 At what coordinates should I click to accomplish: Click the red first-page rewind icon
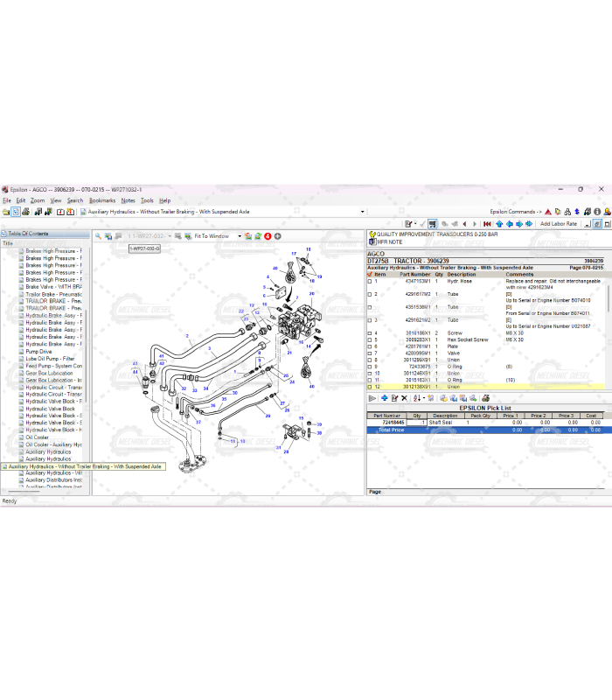(x=487, y=224)
